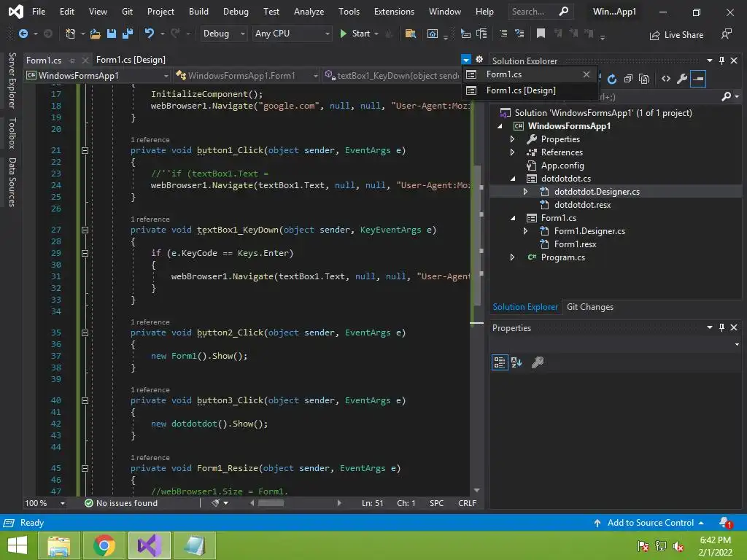The height and width of the screenshot is (560, 747).
Task: Click Collapse All in Solution Explorer
Action: coord(628,79)
